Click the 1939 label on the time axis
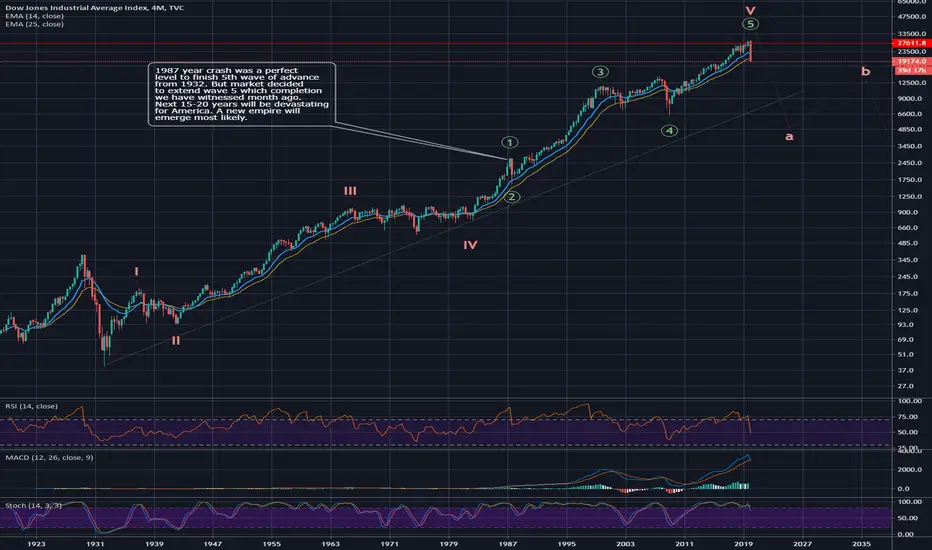 tap(154, 543)
